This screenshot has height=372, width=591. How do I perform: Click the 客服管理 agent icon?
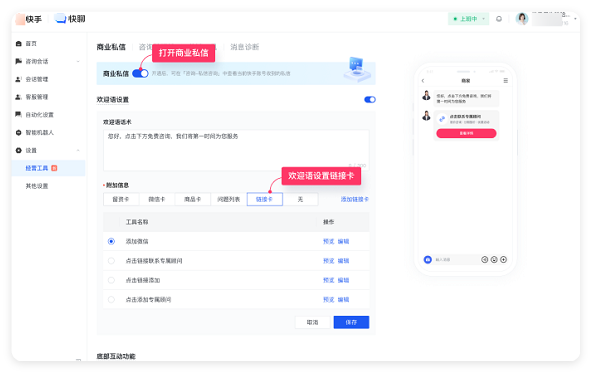point(18,97)
